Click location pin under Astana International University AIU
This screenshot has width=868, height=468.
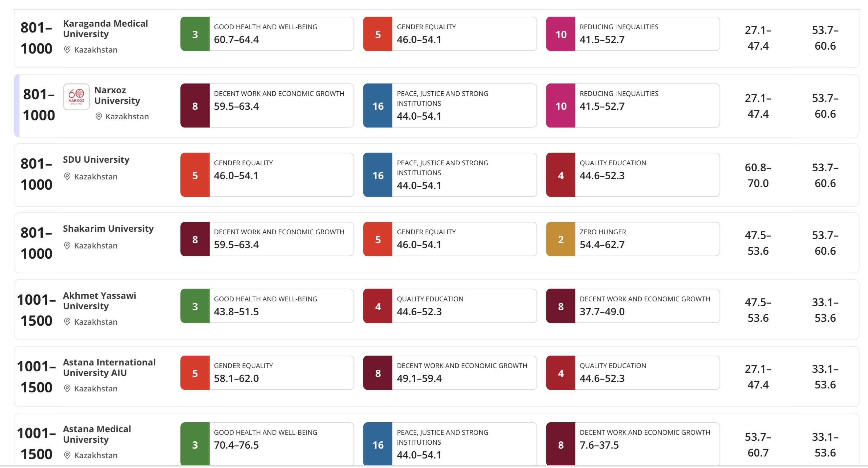(67, 388)
